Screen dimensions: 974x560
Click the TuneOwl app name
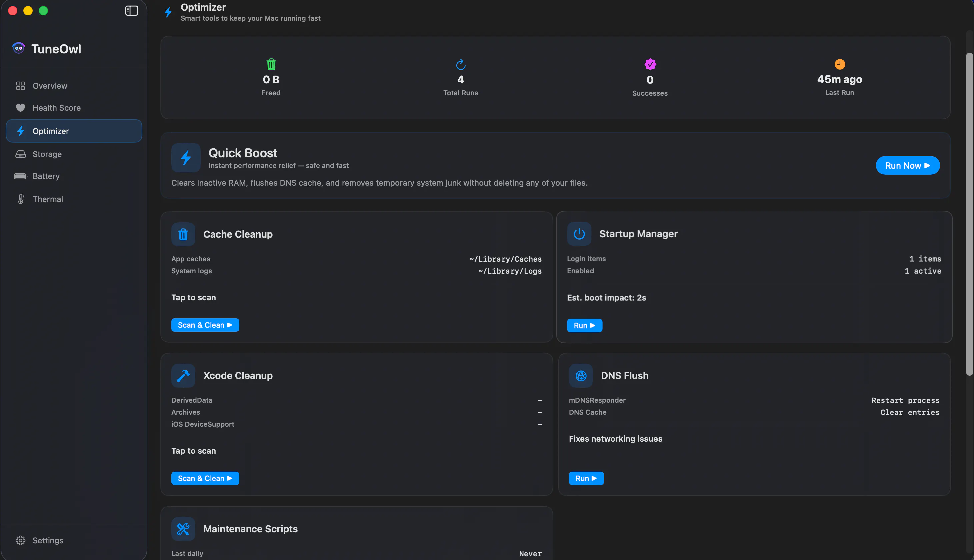point(56,49)
